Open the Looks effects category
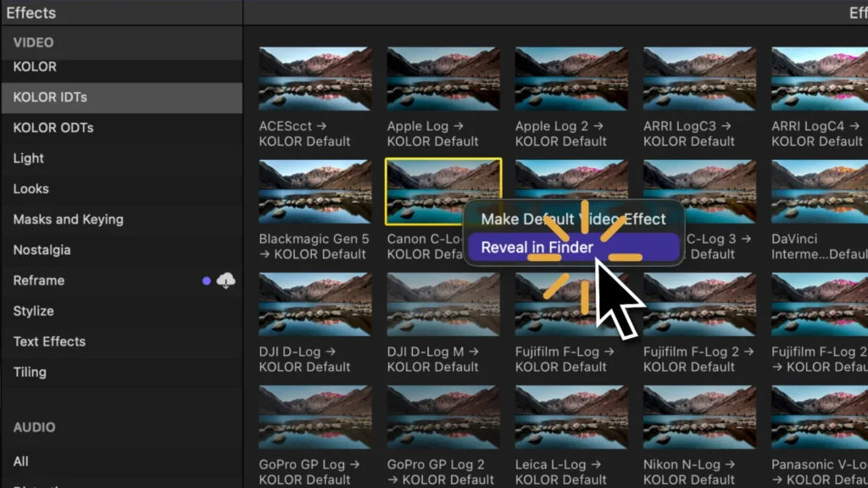 tap(122, 189)
